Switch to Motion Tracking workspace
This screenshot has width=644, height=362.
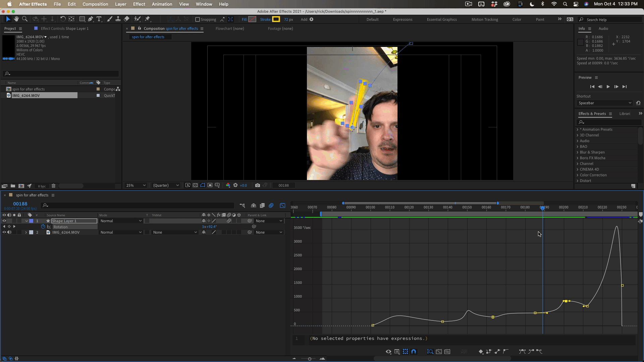click(x=485, y=19)
